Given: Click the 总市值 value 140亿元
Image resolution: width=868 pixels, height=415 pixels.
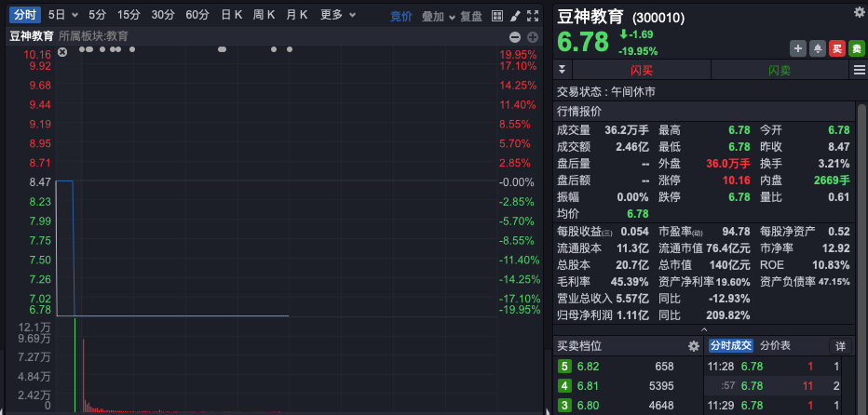Looking at the screenshot, I should pyautogui.click(x=728, y=264).
